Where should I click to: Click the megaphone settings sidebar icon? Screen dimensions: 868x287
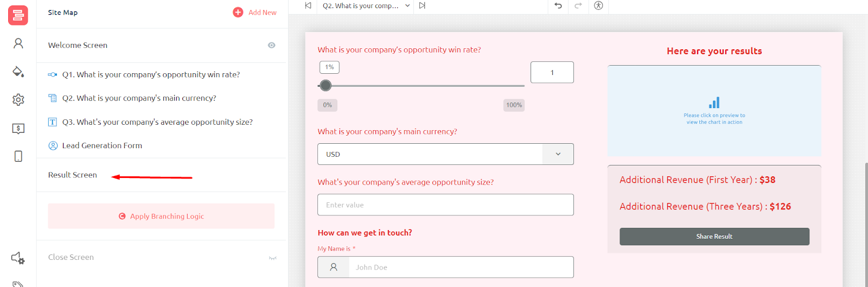point(18,258)
